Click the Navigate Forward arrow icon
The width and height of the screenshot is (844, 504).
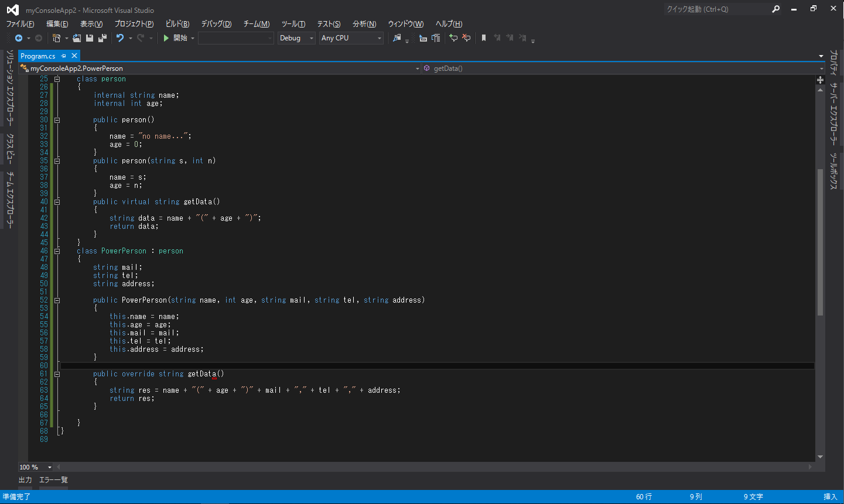click(x=39, y=38)
